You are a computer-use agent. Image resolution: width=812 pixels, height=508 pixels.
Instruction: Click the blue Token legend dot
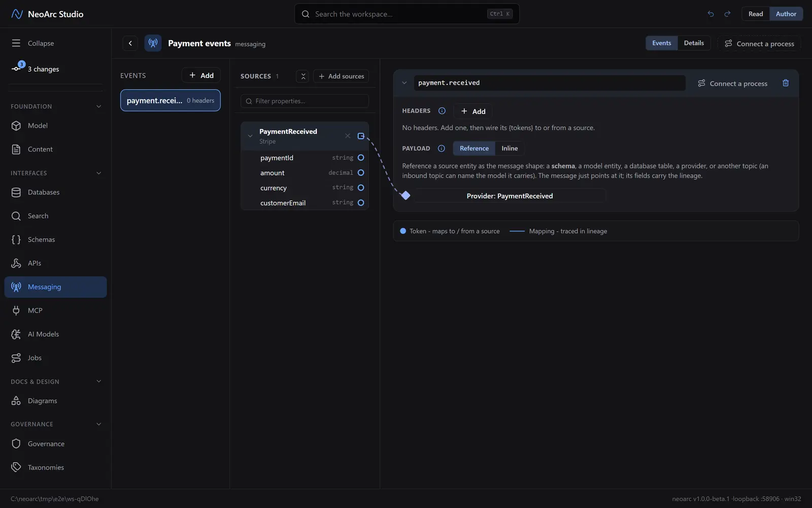403,231
